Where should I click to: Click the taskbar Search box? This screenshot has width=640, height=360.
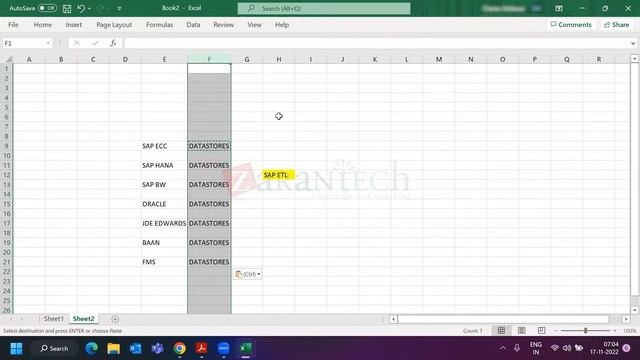(x=54, y=349)
